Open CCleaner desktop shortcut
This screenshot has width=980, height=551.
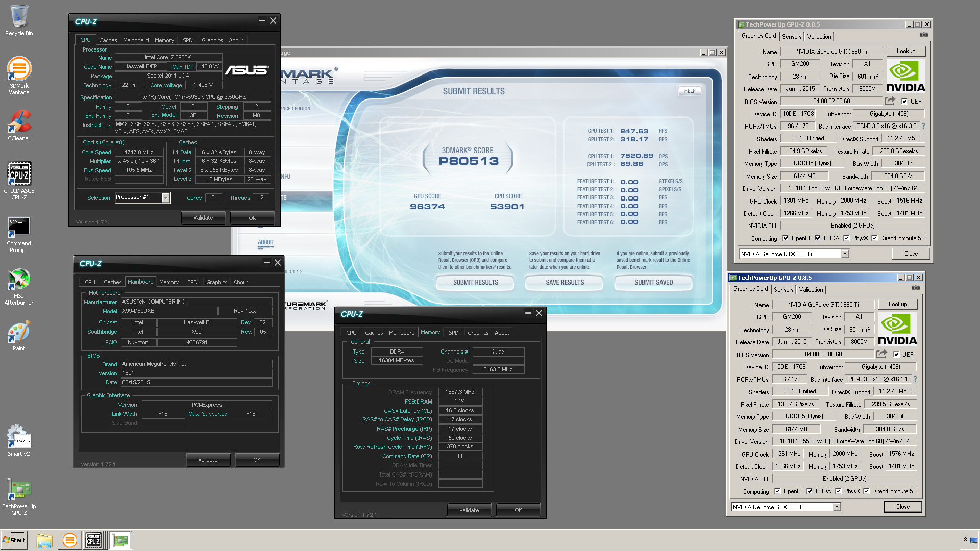click(19, 126)
